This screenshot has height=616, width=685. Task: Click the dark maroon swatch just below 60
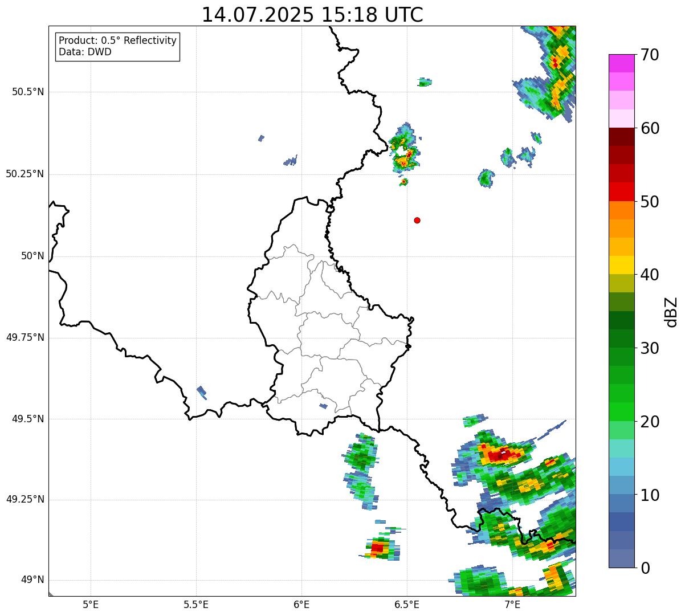pyautogui.click(x=621, y=137)
